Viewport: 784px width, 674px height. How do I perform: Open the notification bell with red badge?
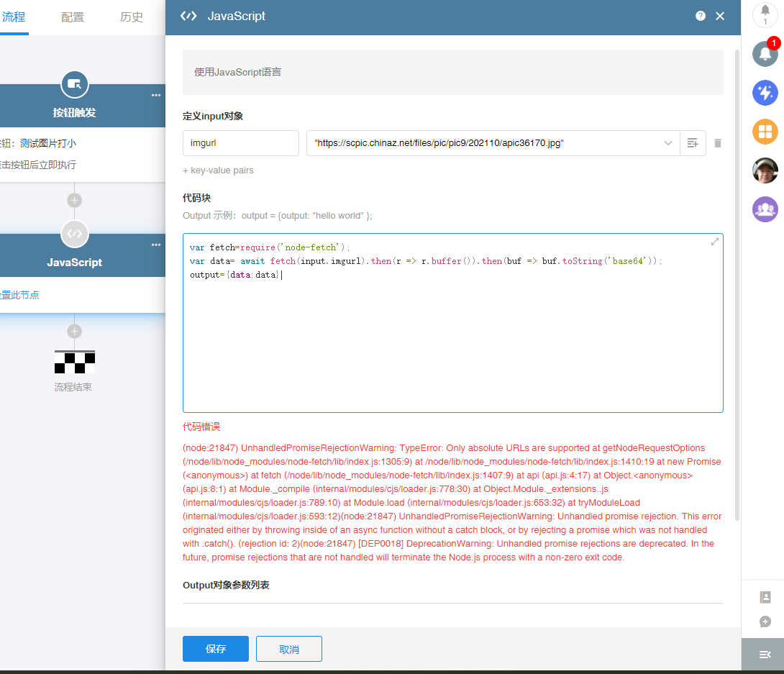(765, 54)
